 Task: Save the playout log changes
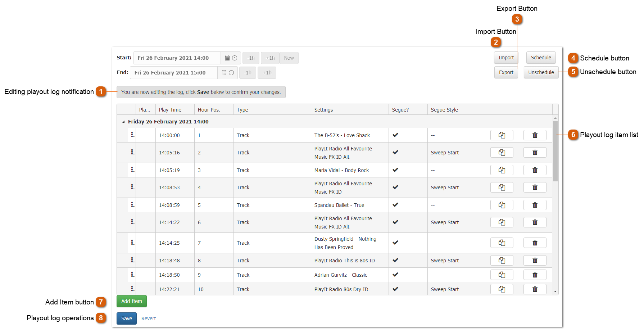[x=126, y=318]
